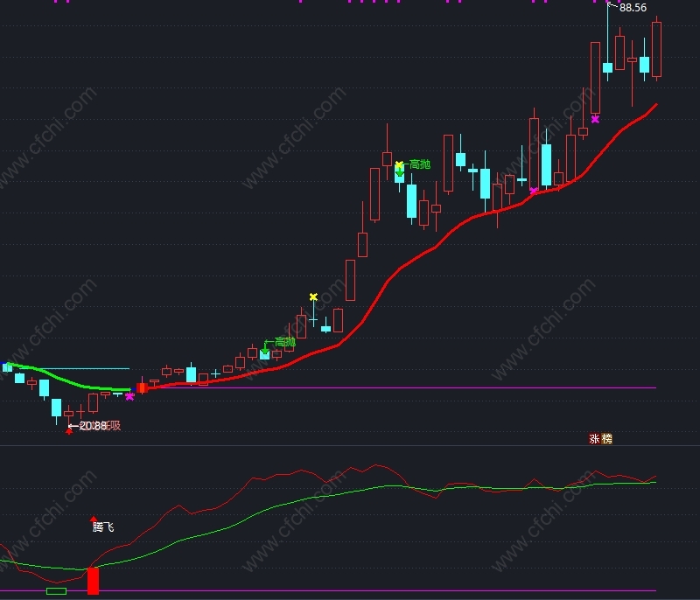The width and height of the screenshot is (700, 600).
Task: Click the red up arrow under 20.88
Action: (x=69, y=430)
